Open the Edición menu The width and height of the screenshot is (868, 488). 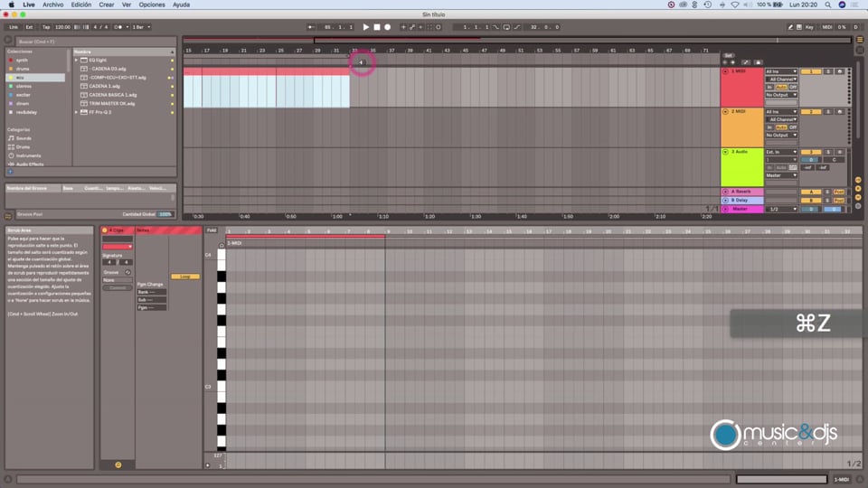(x=80, y=5)
